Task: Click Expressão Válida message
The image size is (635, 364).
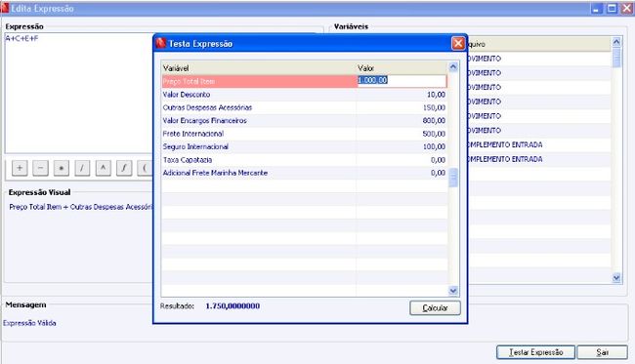Action: [29, 323]
